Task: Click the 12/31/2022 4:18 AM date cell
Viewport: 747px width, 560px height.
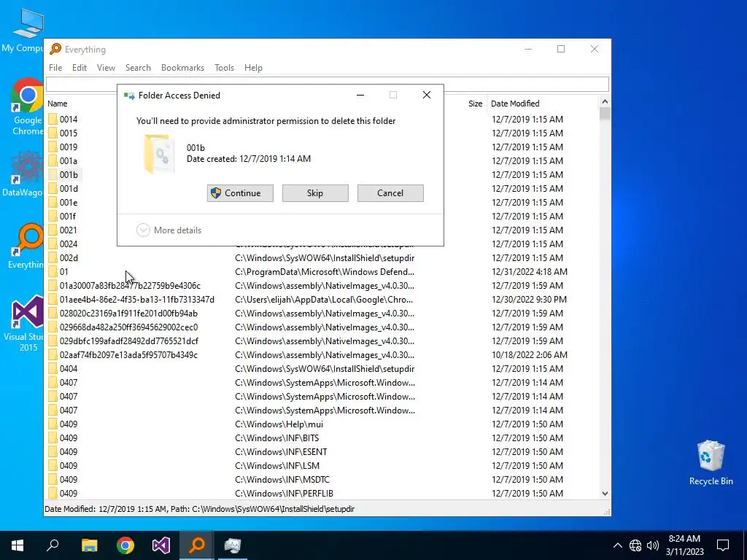Action: (x=530, y=271)
